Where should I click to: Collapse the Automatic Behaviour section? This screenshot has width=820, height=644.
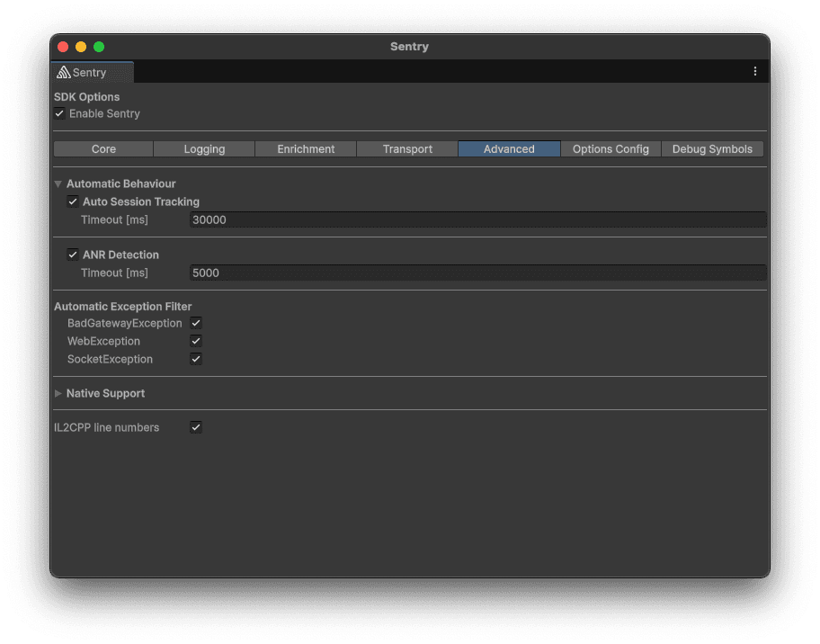58,183
